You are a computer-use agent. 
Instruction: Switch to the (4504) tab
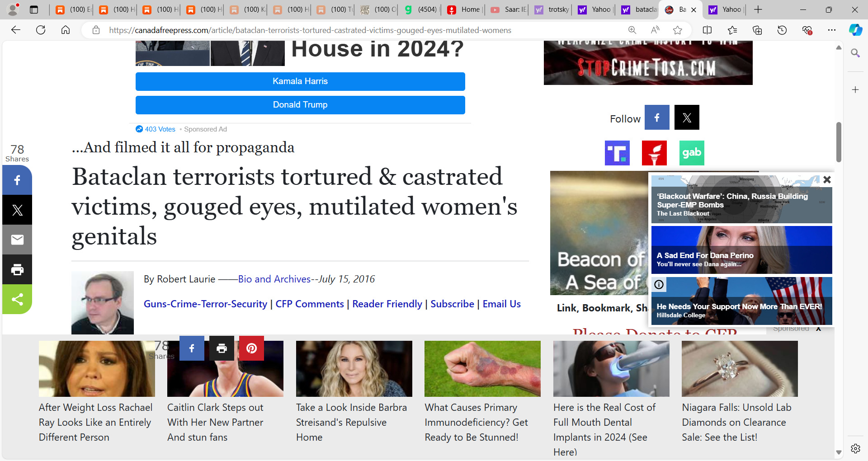pos(420,9)
